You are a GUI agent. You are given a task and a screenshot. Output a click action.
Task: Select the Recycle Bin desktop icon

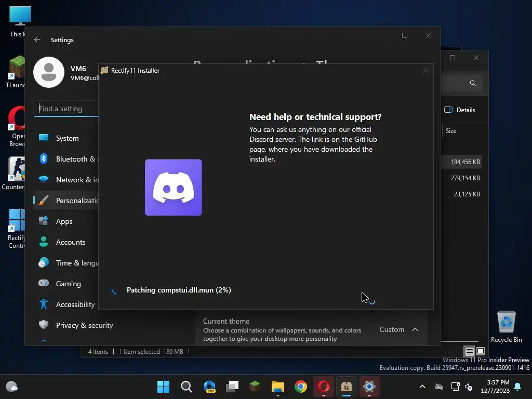[x=506, y=327]
